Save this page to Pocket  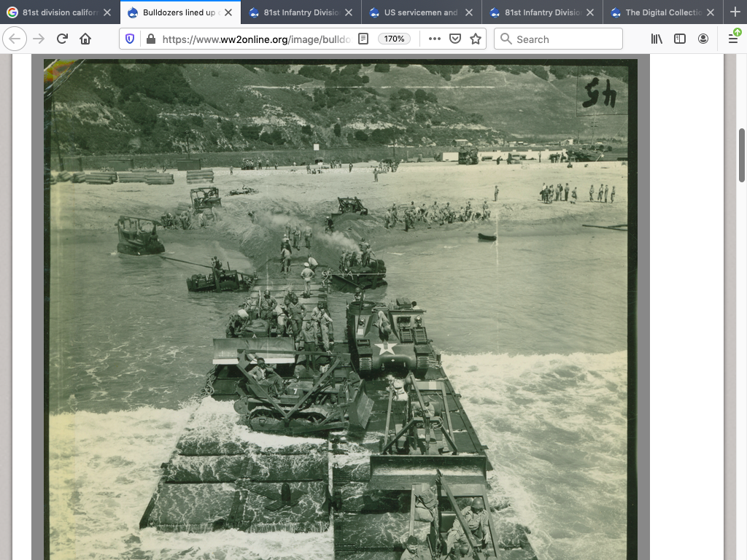click(455, 39)
